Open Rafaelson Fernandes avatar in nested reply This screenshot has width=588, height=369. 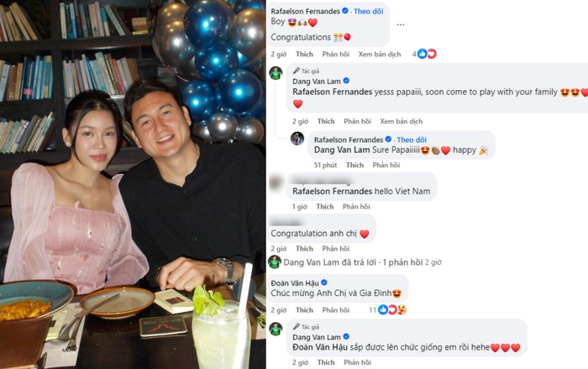[x=297, y=139]
